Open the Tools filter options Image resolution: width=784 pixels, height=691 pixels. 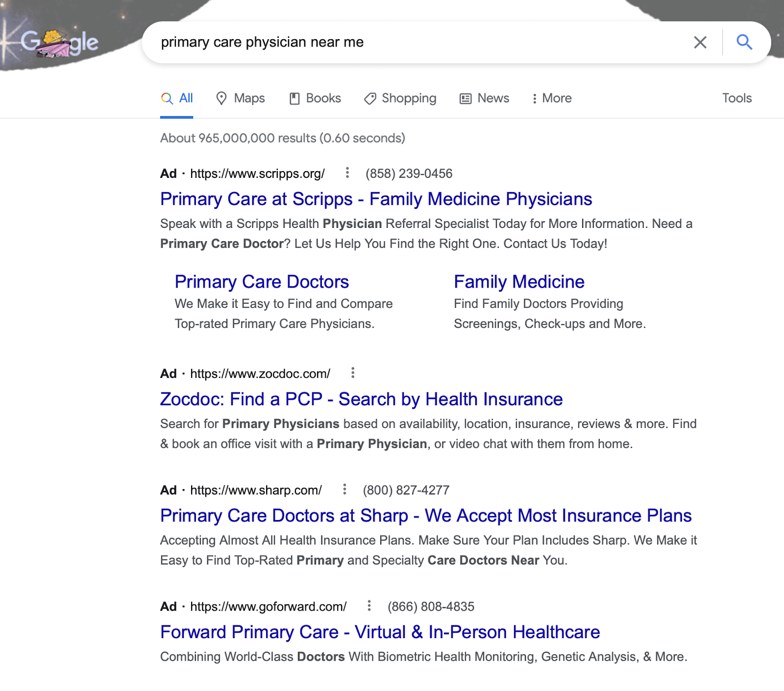point(736,98)
